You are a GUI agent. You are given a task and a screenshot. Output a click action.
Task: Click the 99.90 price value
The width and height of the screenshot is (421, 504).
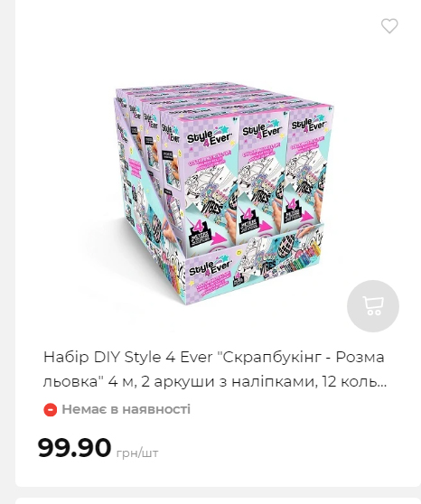[x=74, y=447]
